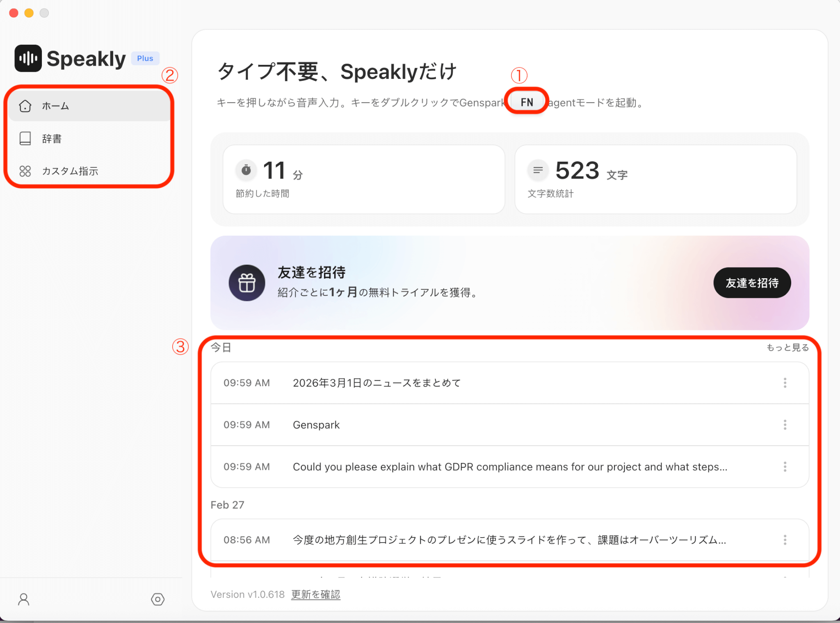Image resolution: width=840 pixels, height=623 pixels.
Task: Click the text lines icon beside 523 文字
Action: pos(538,169)
